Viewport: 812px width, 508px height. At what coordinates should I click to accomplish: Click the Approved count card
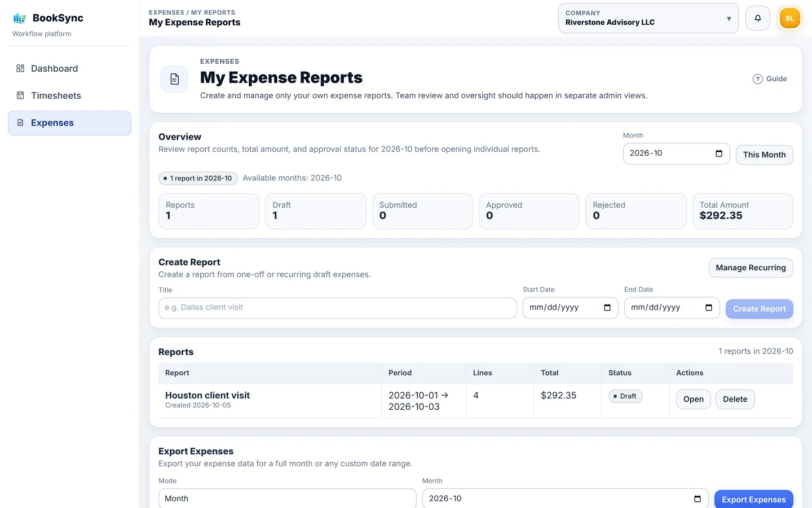click(529, 211)
